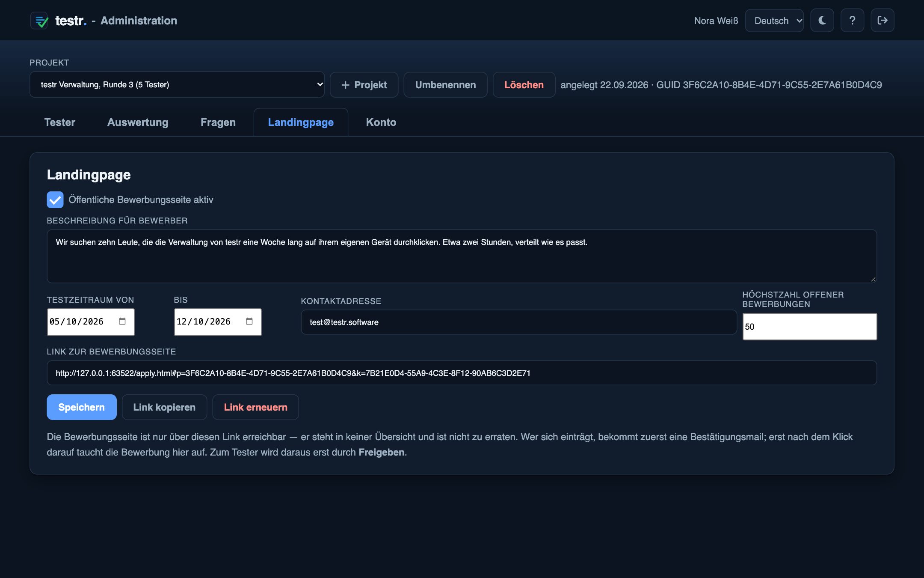This screenshot has height=578, width=924.
Task: Add a new project with + Projekt
Action: click(x=364, y=85)
